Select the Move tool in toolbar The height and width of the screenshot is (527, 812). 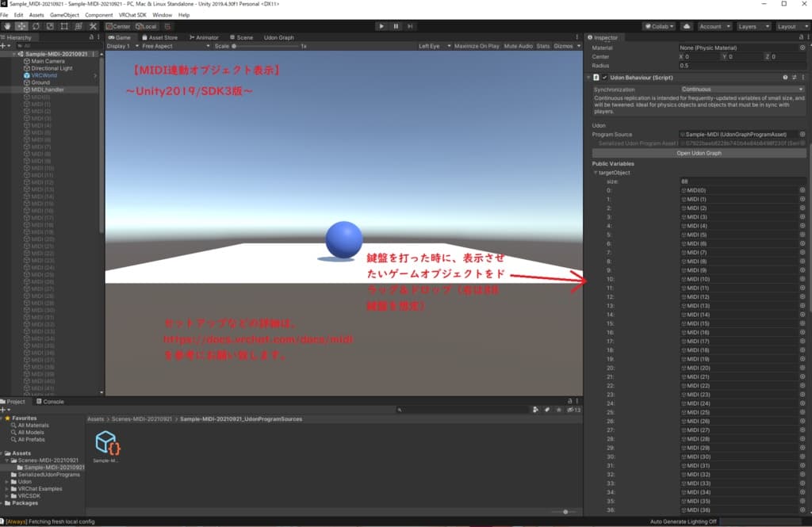pyautogui.click(x=21, y=26)
